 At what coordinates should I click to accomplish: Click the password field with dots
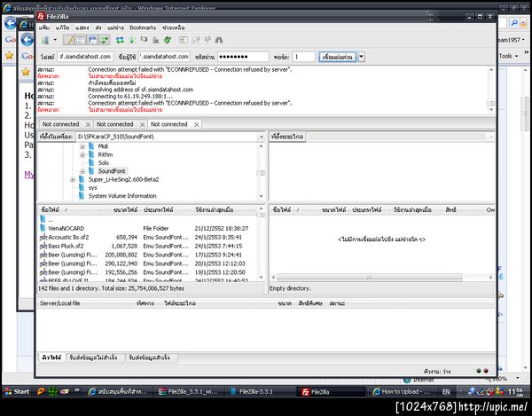coord(243,57)
